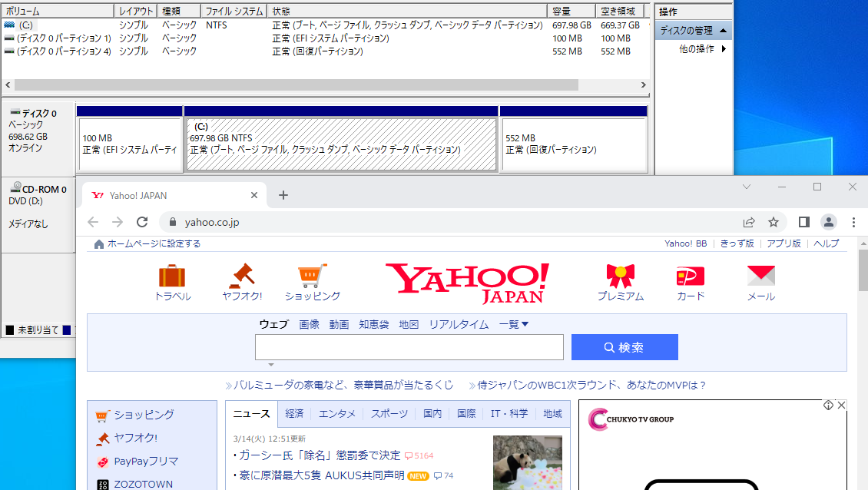Switch to the 国際 news tab
868x490 pixels.
pos(466,414)
